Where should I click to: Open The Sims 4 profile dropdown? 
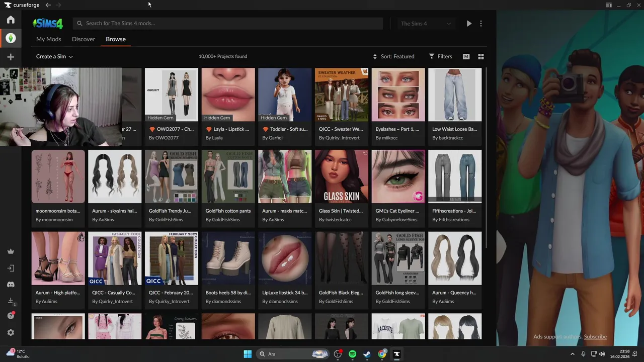point(426,23)
